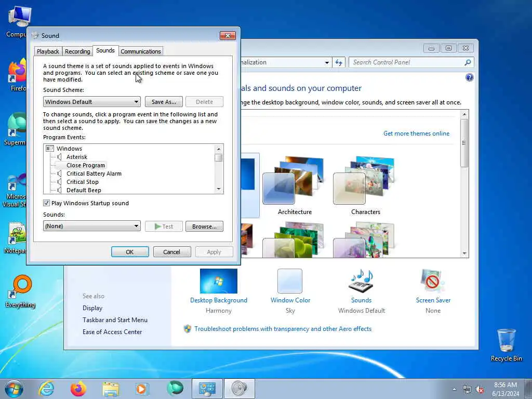
Task: Select the Close Program event
Action: [86, 165]
